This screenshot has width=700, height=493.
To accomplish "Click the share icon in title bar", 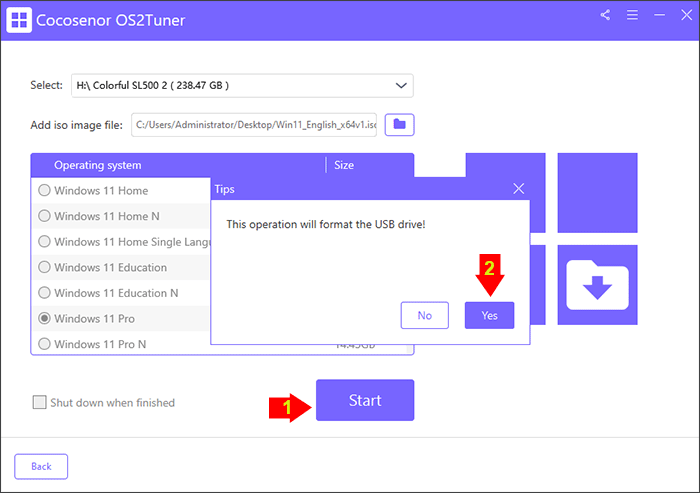I will tap(605, 15).
